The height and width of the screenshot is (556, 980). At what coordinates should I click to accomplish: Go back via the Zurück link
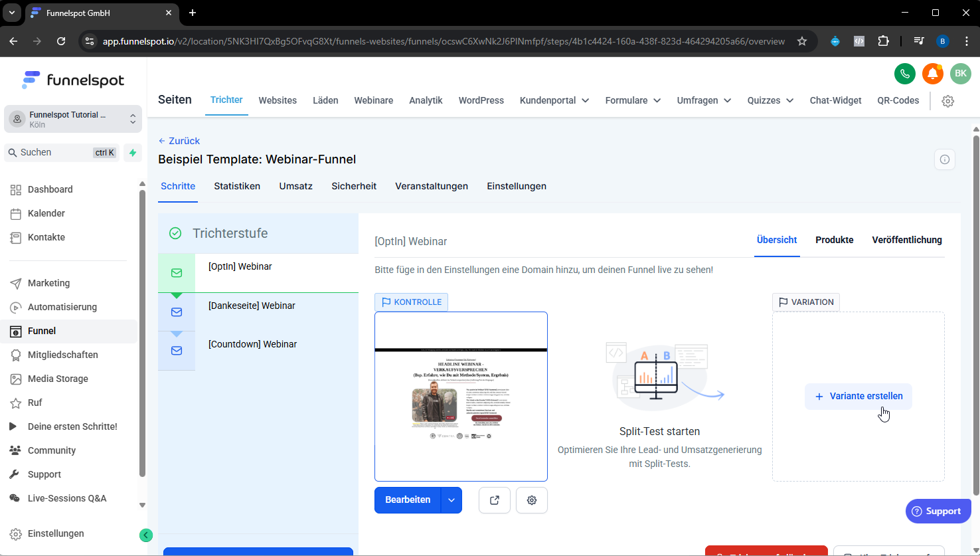(179, 141)
